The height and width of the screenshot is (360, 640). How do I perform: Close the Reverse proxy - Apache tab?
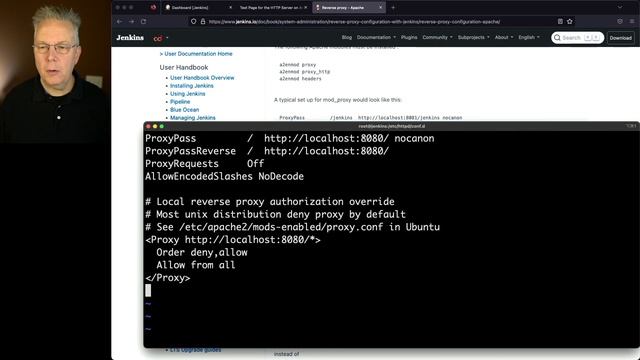(x=380, y=7)
